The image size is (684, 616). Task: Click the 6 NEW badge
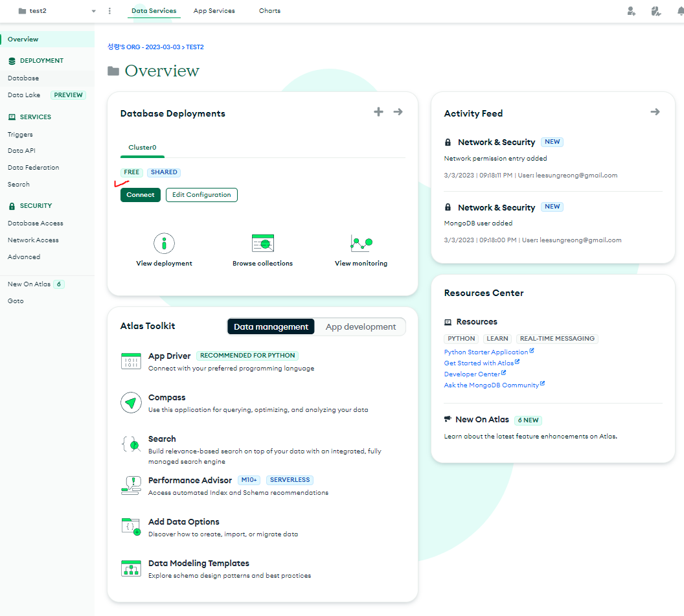point(529,420)
